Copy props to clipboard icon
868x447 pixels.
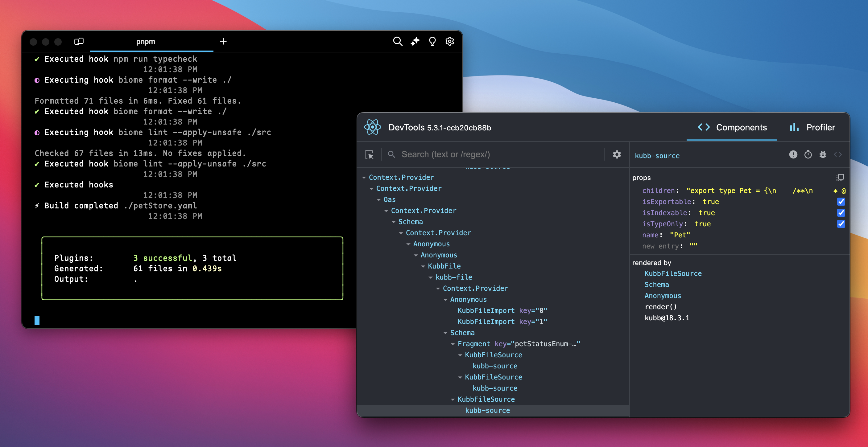840,178
